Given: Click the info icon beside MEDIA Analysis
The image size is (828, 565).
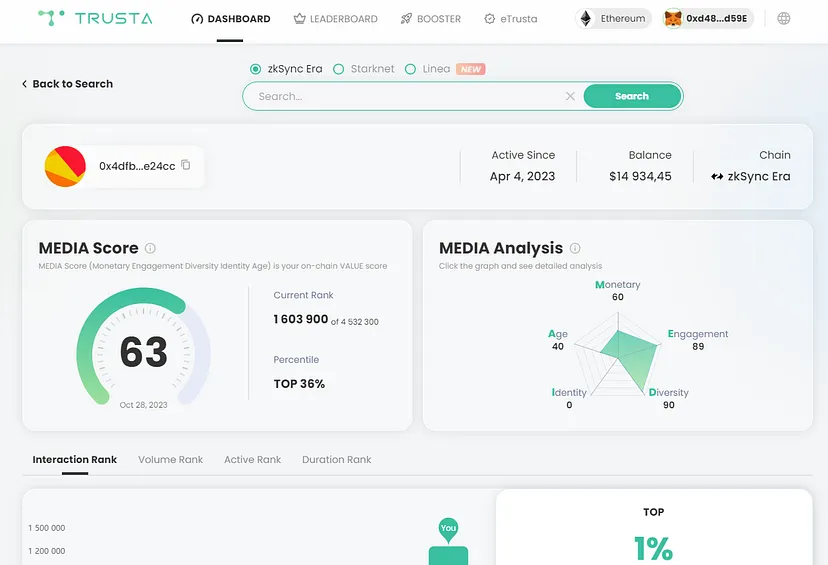Looking at the screenshot, I should click(575, 248).
